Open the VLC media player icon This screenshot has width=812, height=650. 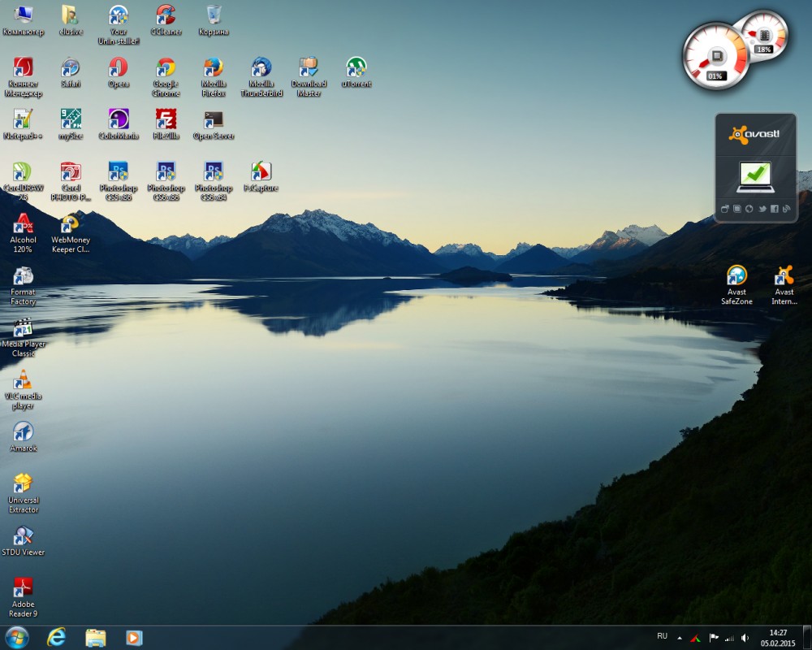(x=23, y=381)
